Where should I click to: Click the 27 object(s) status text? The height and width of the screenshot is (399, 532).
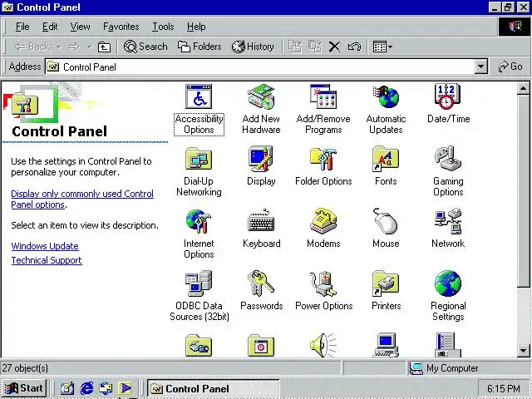25,368
